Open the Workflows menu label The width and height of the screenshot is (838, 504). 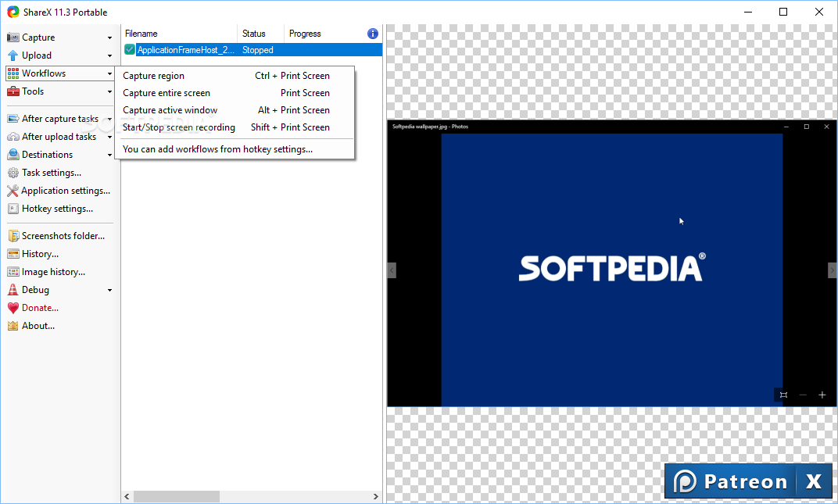coord(44,73)
